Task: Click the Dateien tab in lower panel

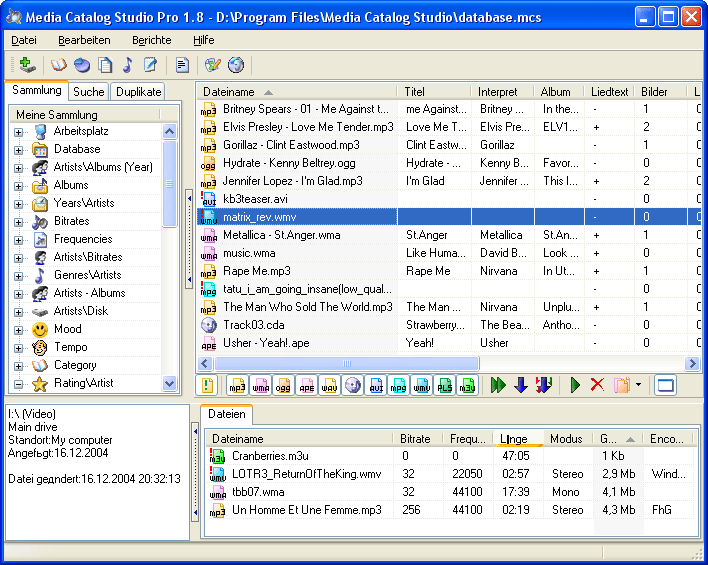Action: pyautogui.click(x=227, y=414)
